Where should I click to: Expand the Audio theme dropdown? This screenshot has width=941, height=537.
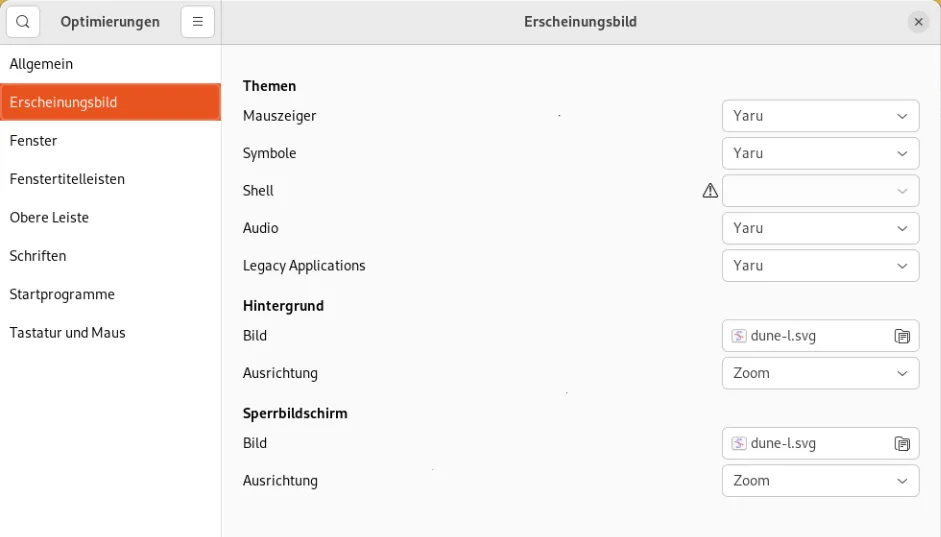[820, 228]
